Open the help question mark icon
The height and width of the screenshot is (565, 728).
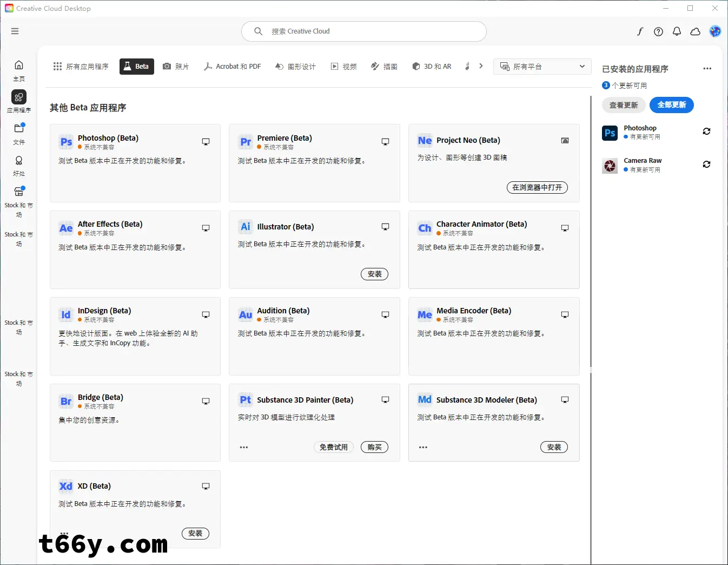[x=658, y=31]
